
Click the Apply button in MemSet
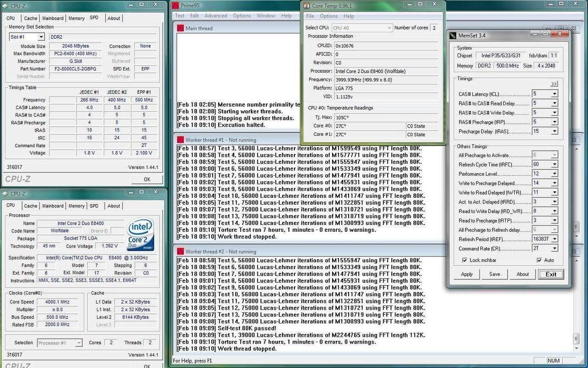(467, 274)
